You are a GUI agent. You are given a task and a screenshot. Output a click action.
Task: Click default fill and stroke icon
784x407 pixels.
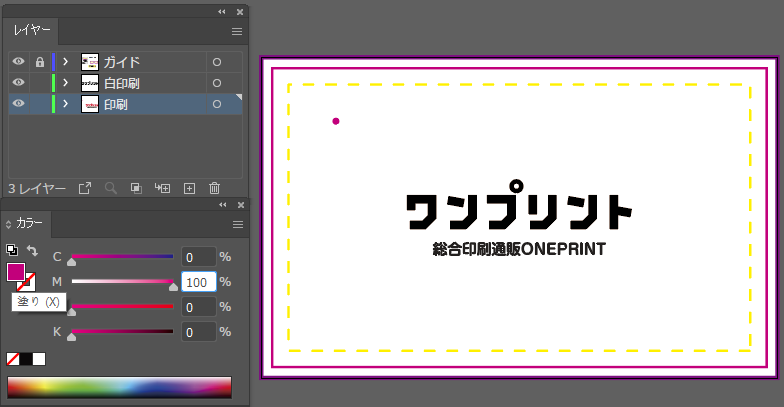click(x=12, y=250)
